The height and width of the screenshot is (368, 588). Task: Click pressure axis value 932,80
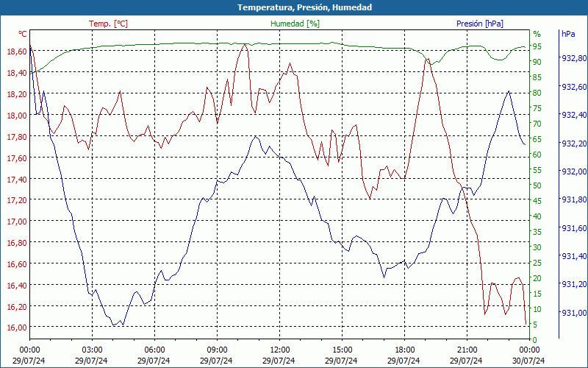573,58
